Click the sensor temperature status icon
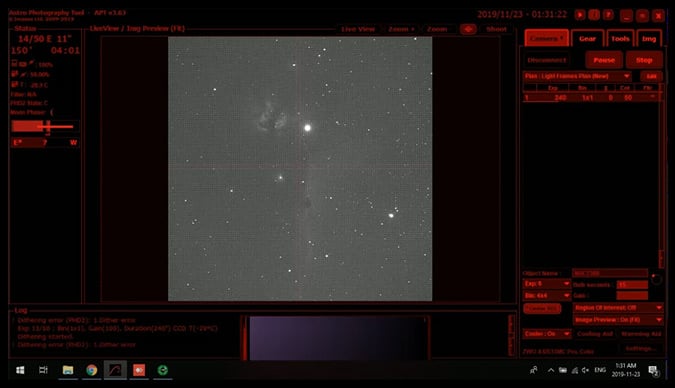The image size is (675, 388). point(15,84)
